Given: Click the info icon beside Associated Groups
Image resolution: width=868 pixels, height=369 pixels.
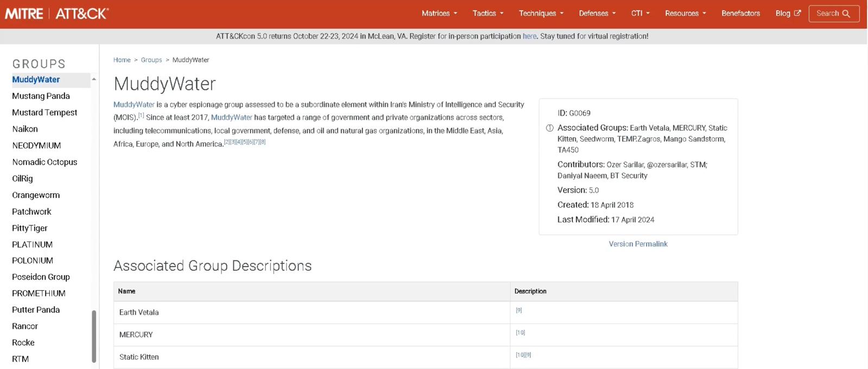Looking at the screenshot, I should 550,128.
